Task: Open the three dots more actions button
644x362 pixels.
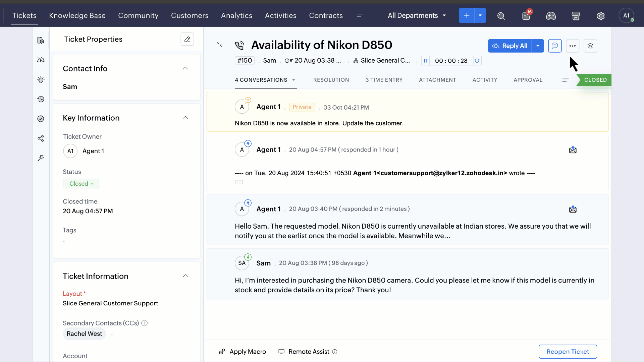Action: click(573, 46)
